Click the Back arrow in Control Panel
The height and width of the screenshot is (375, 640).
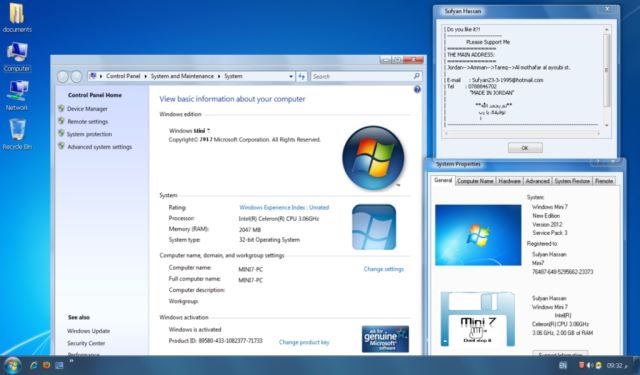(62, 76)
